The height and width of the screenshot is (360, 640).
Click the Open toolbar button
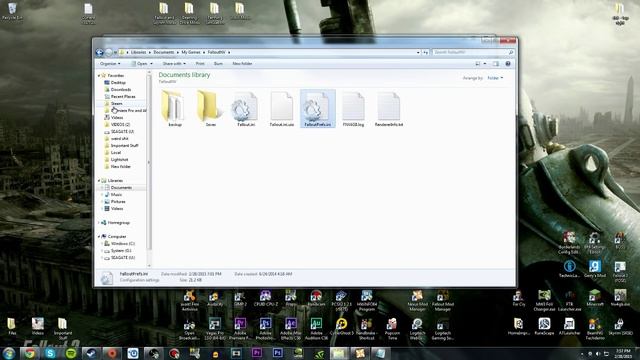[x=139, y=64]
